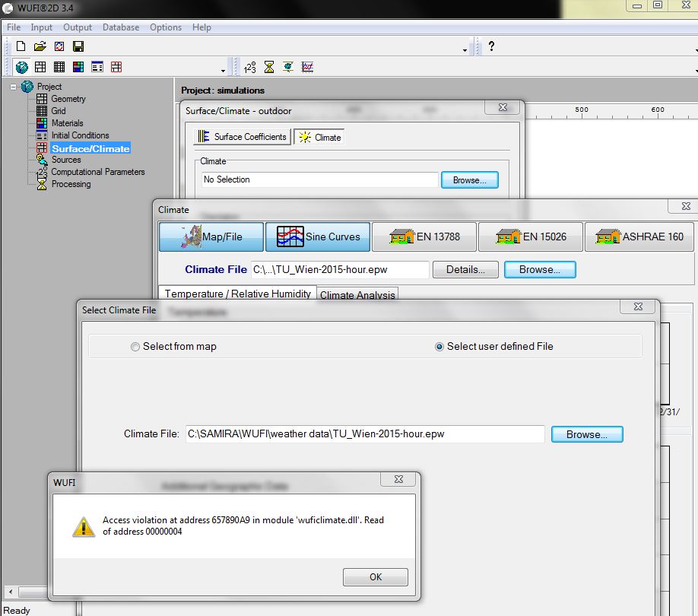Switch to the Climate Analysis tab
Viewport: 698px width, 616px height.
[357, 295]
